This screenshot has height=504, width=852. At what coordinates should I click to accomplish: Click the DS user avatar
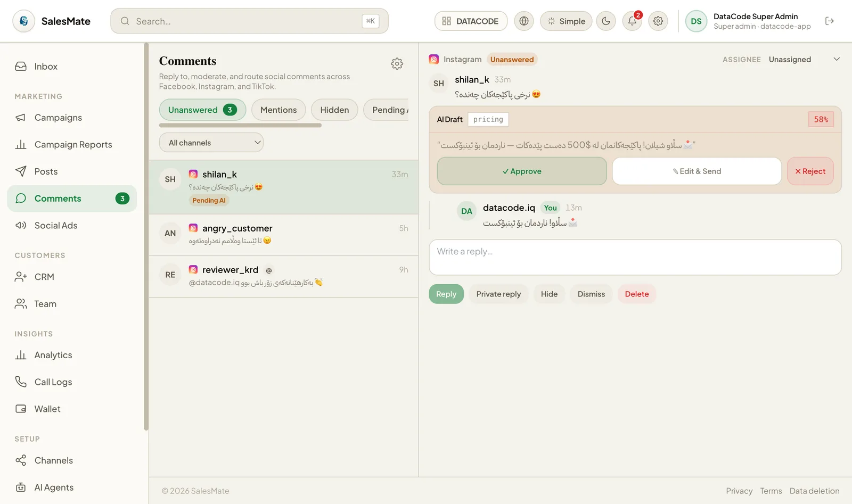pyautogui.click(x=696, y=21)
